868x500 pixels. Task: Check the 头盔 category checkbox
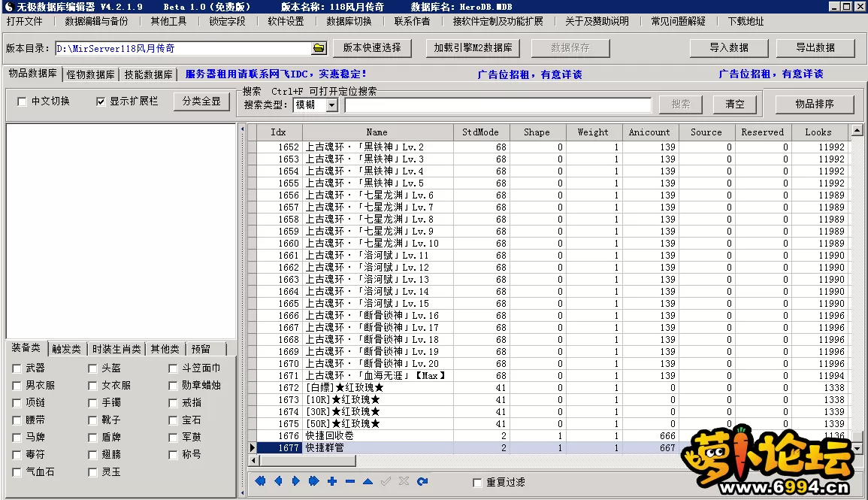pyautogui.click(x=92, y=368)
